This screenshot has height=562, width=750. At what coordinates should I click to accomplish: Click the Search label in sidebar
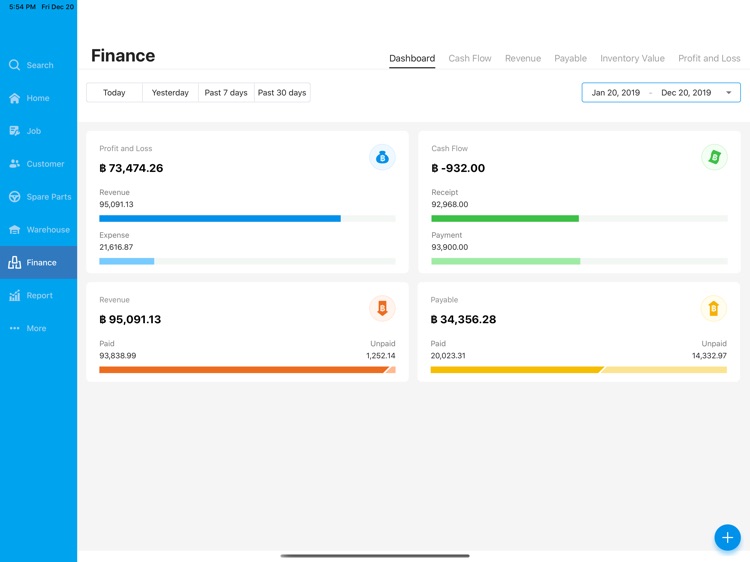coord(40,65)
